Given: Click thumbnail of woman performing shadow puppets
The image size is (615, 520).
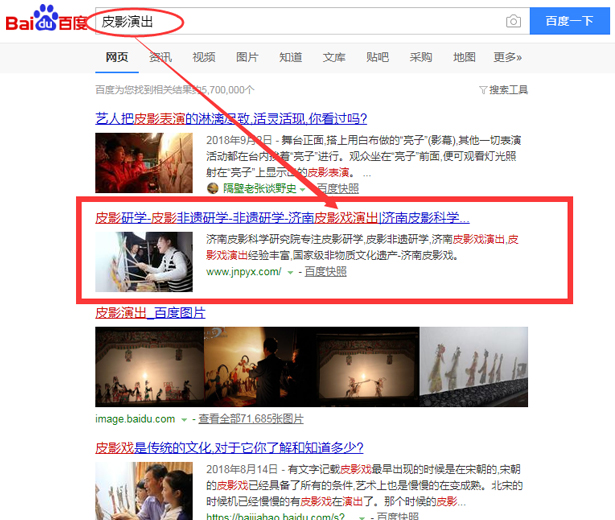Looking at the screenshot, I should coord(144,262).
